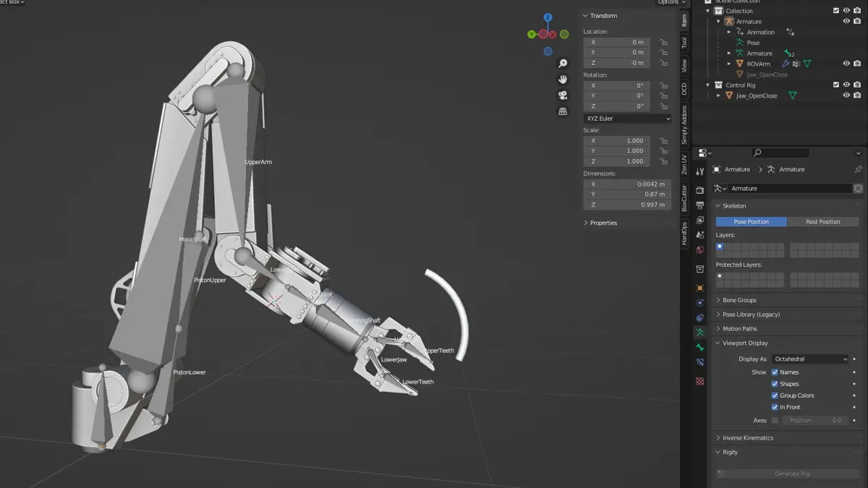Screen dimensions: 868x488
Task: Enable the Axes checkbox
Action: pos(775,420)
